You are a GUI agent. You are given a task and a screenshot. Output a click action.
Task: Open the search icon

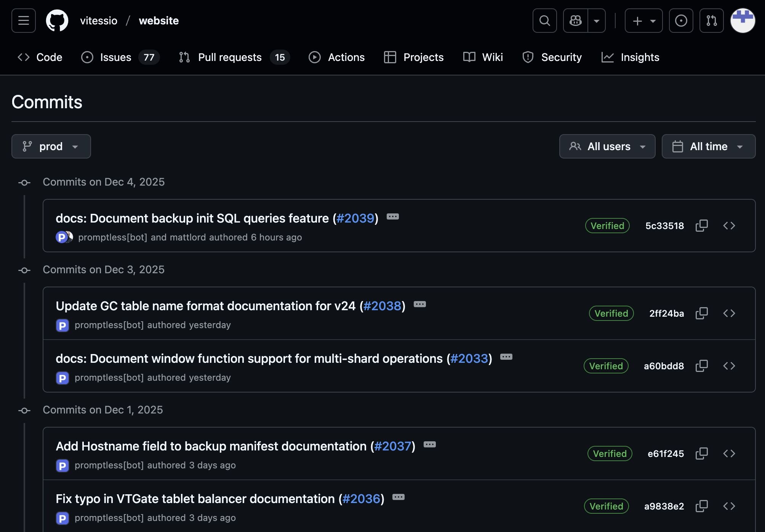[x=544, y=21]
